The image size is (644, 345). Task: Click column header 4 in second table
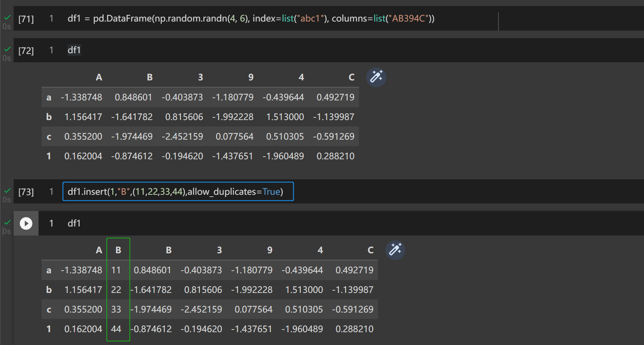coord(320,250)
